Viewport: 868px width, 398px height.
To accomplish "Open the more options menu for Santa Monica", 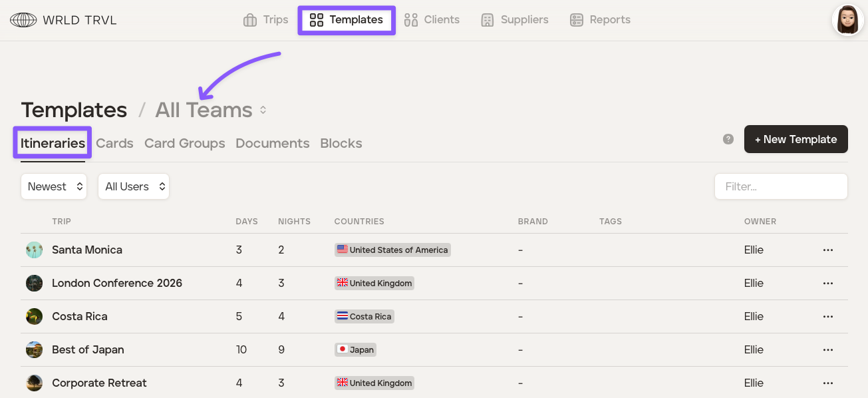I will tap(828, 250).
